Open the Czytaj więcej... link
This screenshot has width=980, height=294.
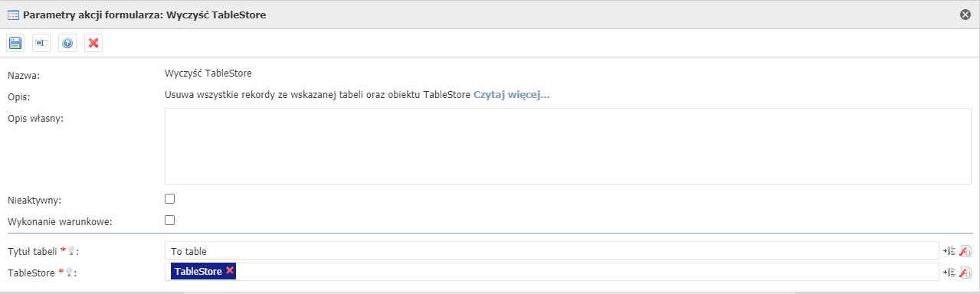point(512,95)
